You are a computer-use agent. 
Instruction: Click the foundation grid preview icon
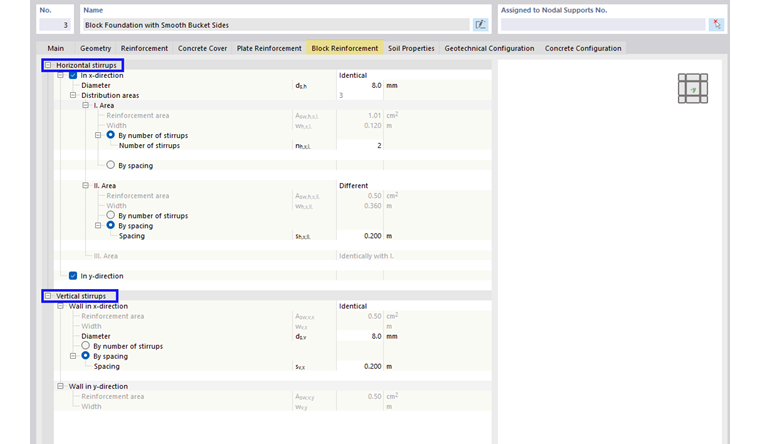coord(692,88)
